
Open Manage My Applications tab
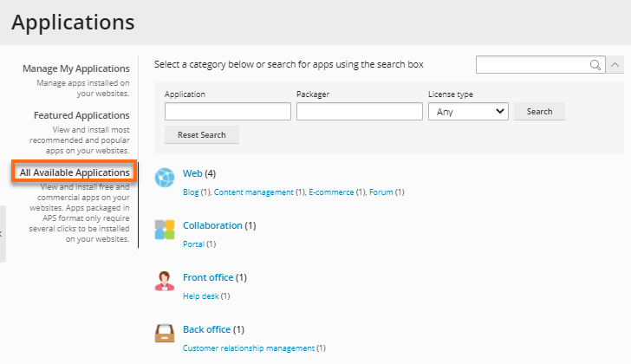click(x=76, y=68)
